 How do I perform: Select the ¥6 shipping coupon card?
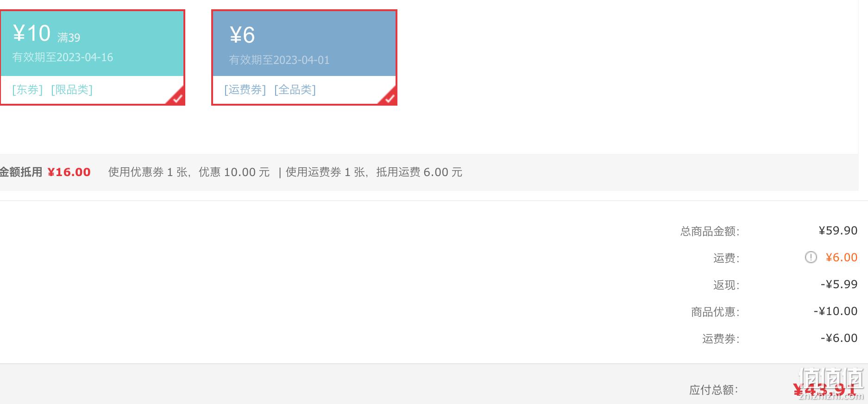click(x=304, y=57)
